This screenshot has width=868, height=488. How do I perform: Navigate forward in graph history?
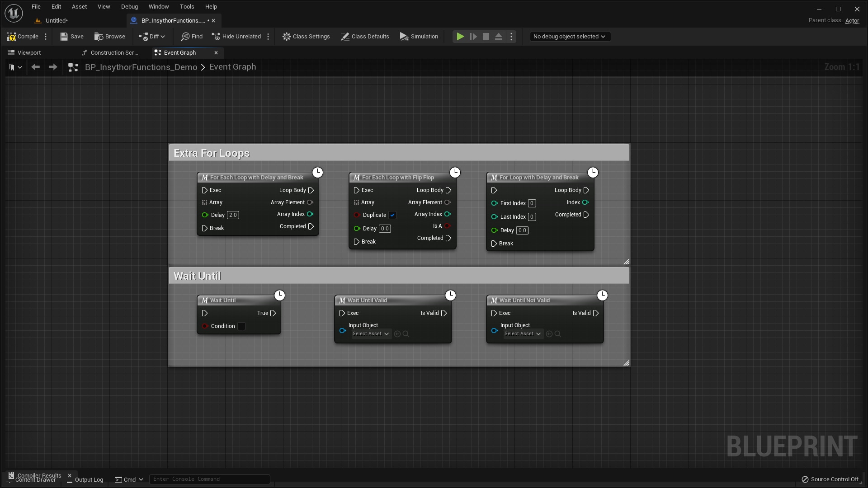pyautogui.click(x=53, y=67)
